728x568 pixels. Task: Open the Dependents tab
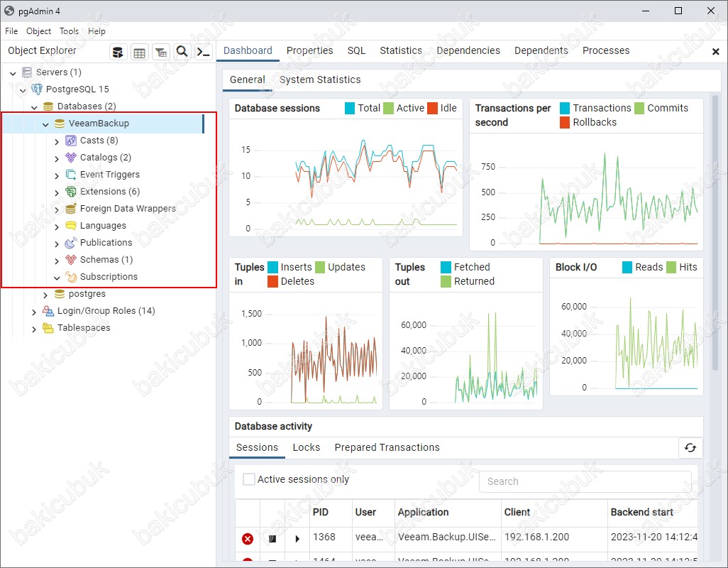[x=541, y=50]
